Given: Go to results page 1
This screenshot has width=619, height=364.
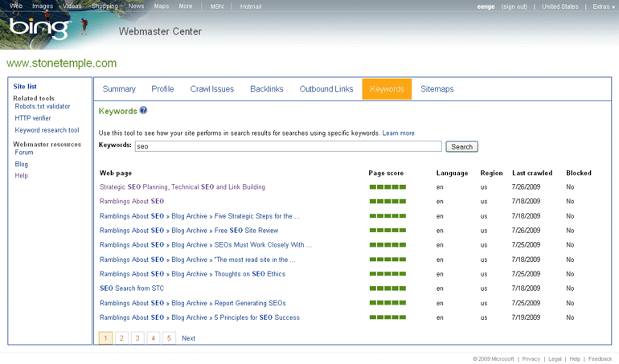Looking at the screenshot, I should [105, 338].
